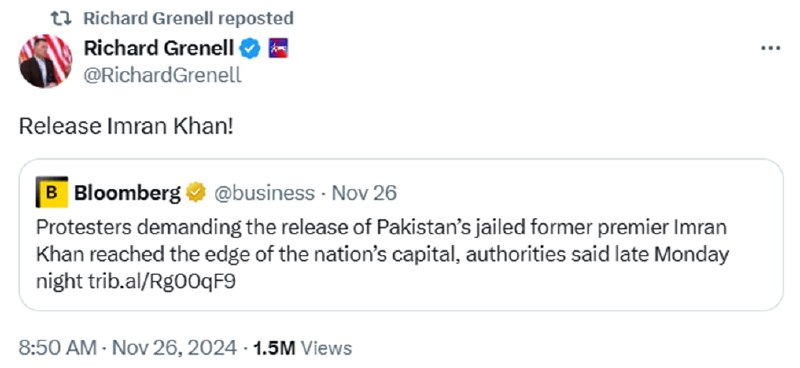Open the quoted Bloomberg tweet card

(x=401, y=235)
